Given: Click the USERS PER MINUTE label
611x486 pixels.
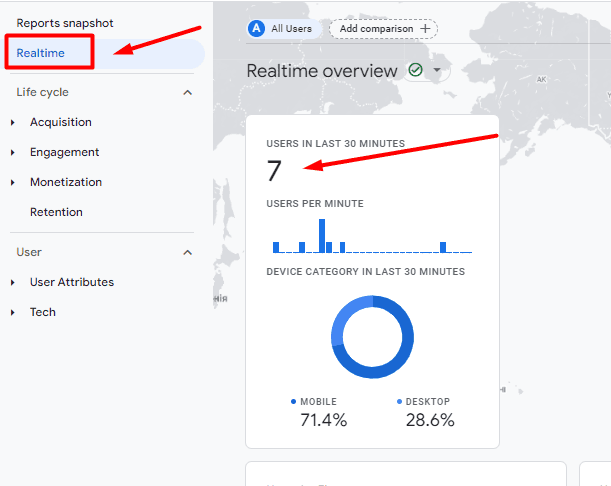Looking at the screenshot, I should (x=315, y=203).
